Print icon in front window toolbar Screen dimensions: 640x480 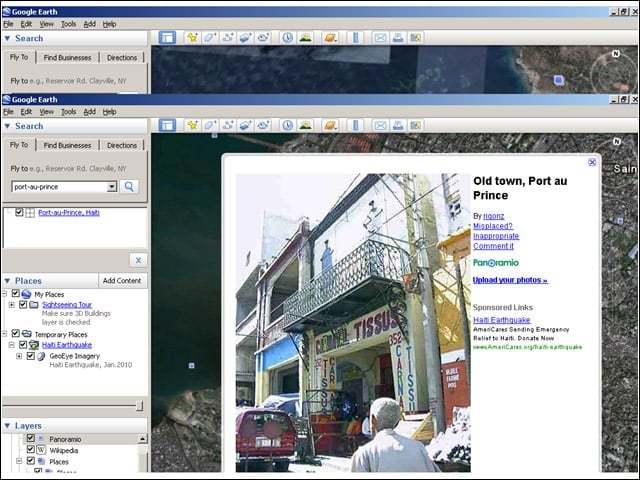pyautogui.click(x=398, y=125)
